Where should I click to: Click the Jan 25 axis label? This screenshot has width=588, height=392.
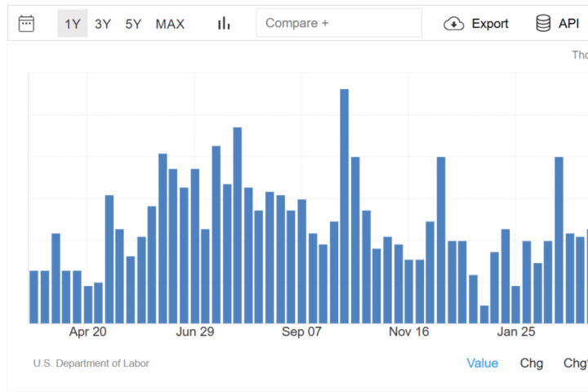coord(517,332)
